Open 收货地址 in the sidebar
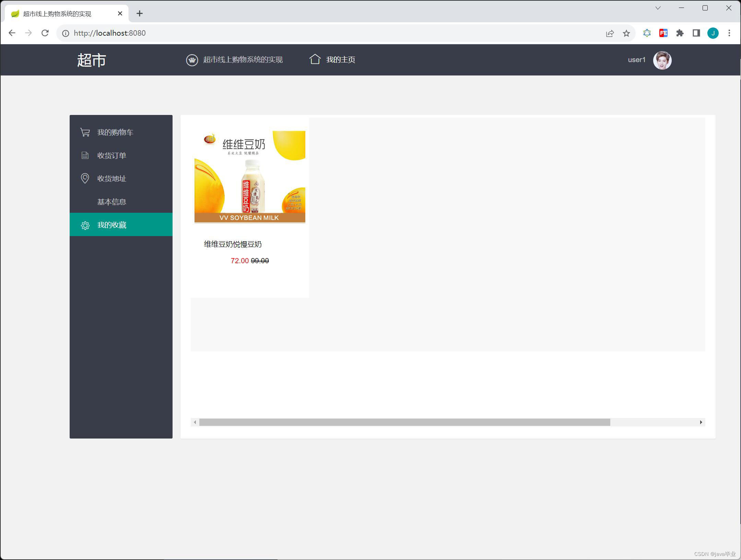 121,178
